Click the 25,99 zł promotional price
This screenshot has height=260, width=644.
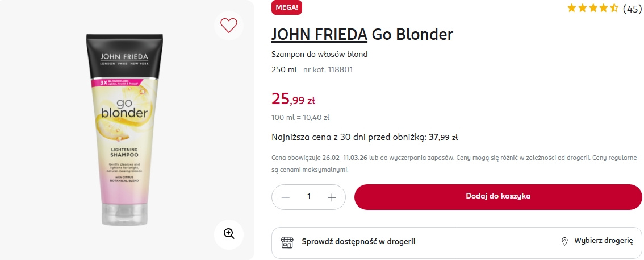click(293, 99)
